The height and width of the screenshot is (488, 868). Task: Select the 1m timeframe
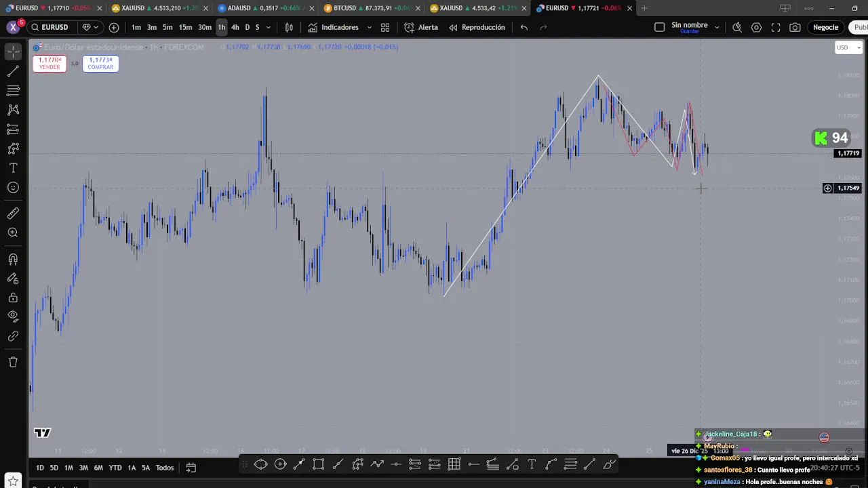coord(136,27)
